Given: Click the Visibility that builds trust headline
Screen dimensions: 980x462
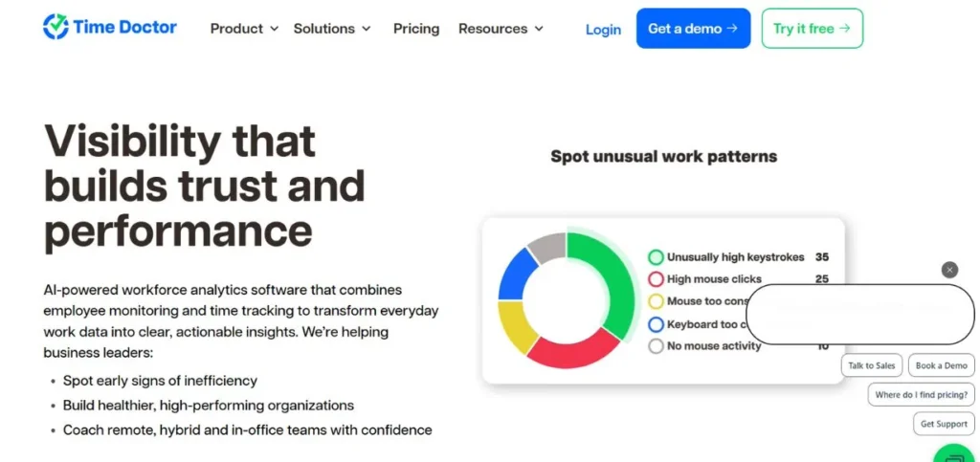Looking at the screenshot, I should (x=205, y=187).
